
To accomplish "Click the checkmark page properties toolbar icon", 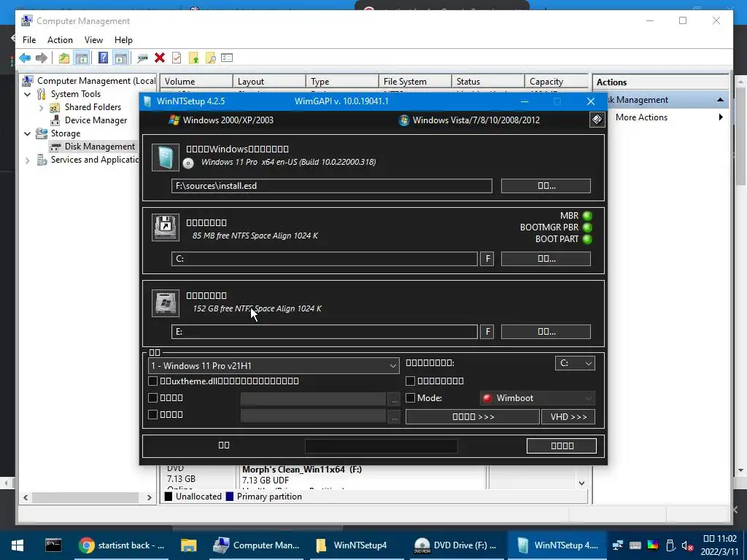I will pyautogui.click(x=177, y=58).
